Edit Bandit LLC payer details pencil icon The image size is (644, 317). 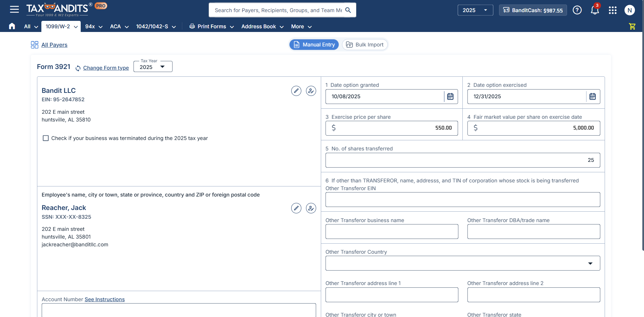tap(296, 91)
